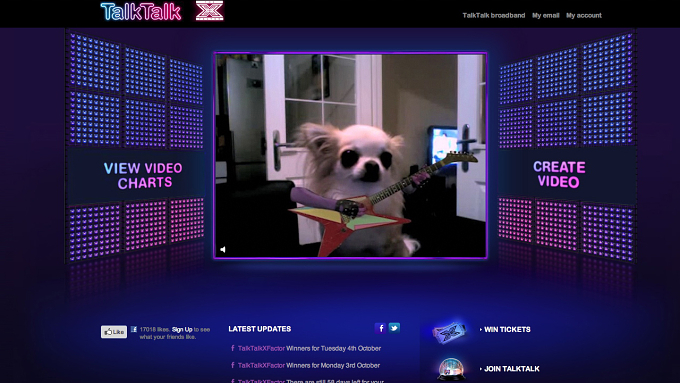This screenshot has height=383, width=680.
Task: Open TalkTalk broadband link
Action: point(494,15)
